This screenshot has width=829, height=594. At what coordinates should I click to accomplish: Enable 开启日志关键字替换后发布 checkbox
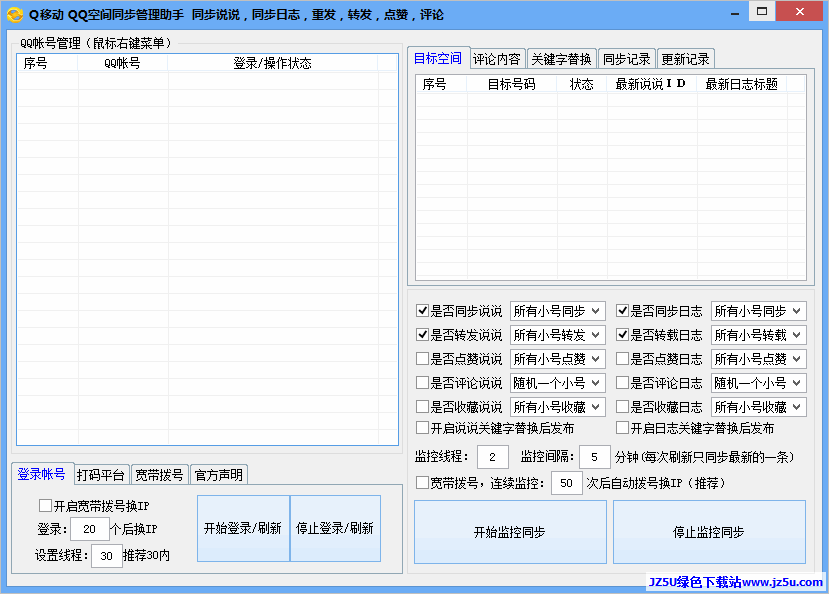(x=622, y=428)
